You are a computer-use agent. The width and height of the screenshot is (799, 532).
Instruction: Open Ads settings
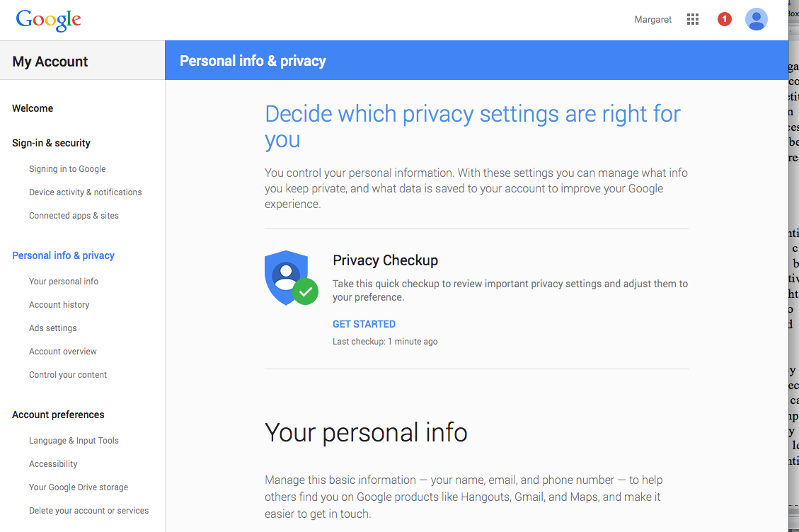tap(53, 328)
